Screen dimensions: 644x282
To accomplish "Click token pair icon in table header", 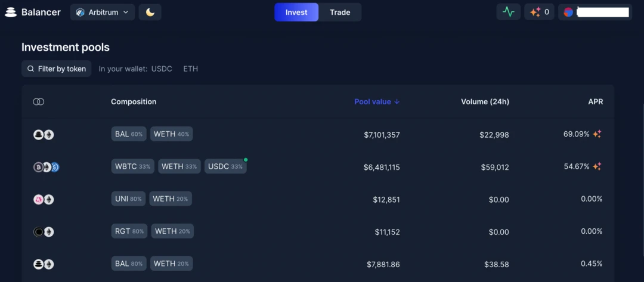I will 39,102.
